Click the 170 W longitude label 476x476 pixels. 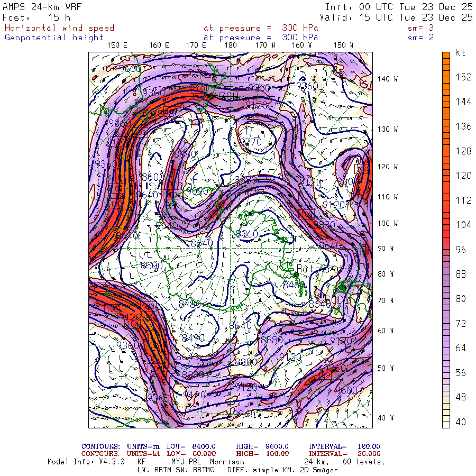[265, 45]
